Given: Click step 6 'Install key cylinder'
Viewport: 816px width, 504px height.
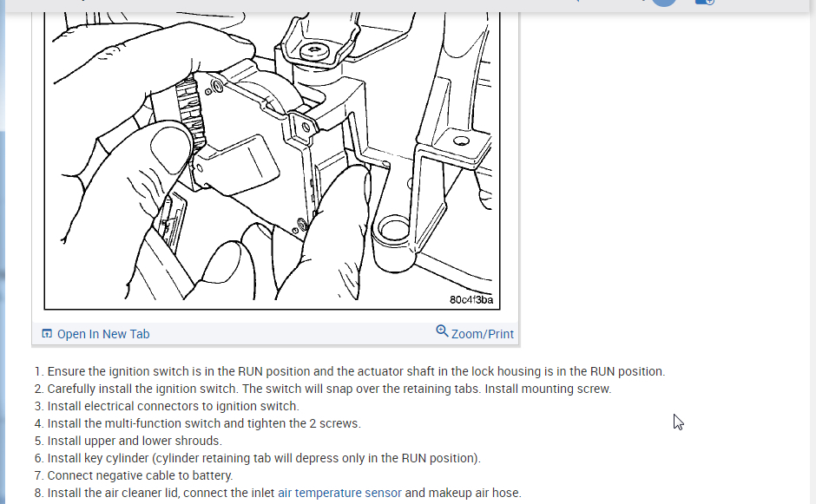Looking at the screenshot, I should 258,458.
